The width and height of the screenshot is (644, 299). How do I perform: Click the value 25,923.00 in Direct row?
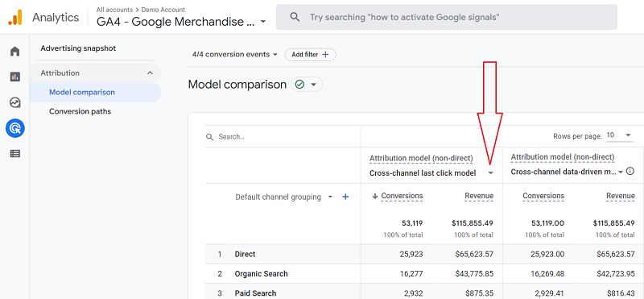coord(547,254)
